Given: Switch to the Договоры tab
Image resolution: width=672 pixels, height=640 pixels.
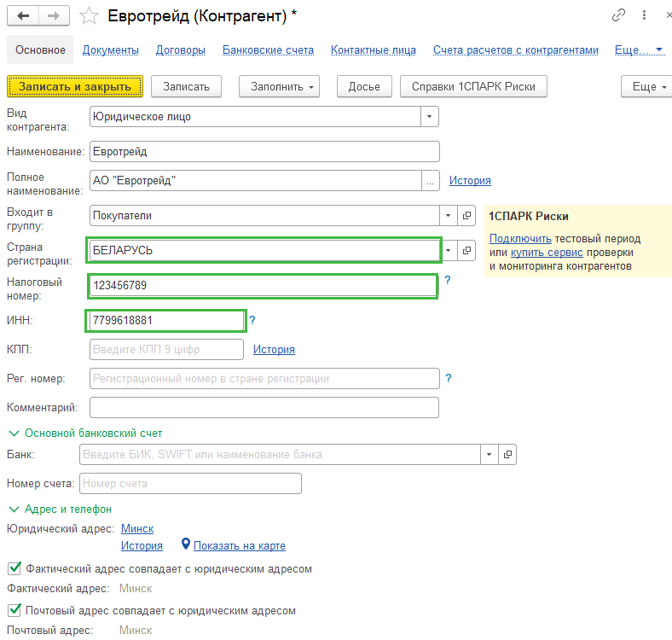Looking at the screenshot, I should point(181,50).
